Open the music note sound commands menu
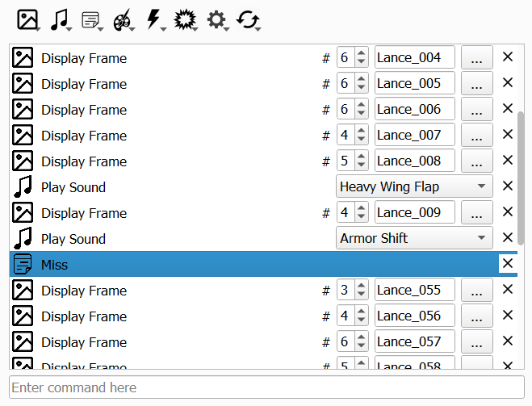 pyautogui.click(x=60, y=19)
